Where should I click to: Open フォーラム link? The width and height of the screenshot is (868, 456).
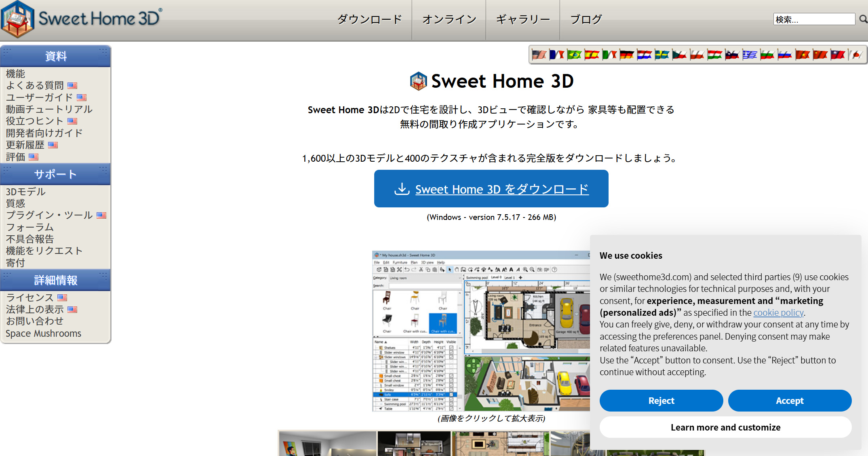(30, 227)
